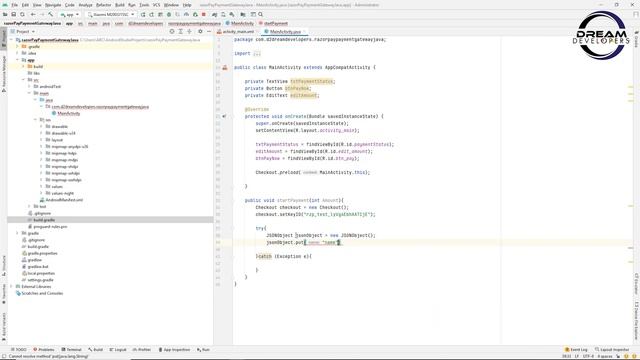Screen dimensions: 640x360
Task: Click the Open folder toolbar icon
Action: tap(5, 14)
